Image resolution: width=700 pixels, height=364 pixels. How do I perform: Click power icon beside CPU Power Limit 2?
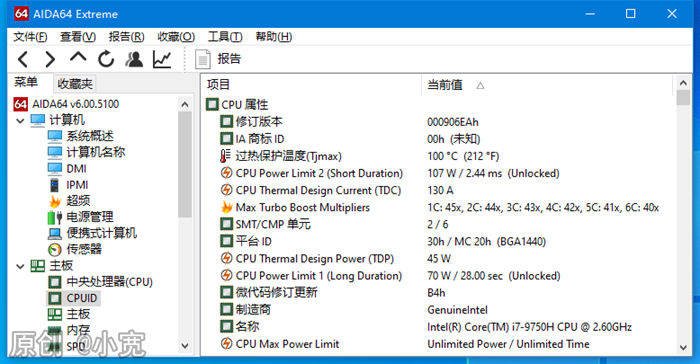[x=226, y=173]
